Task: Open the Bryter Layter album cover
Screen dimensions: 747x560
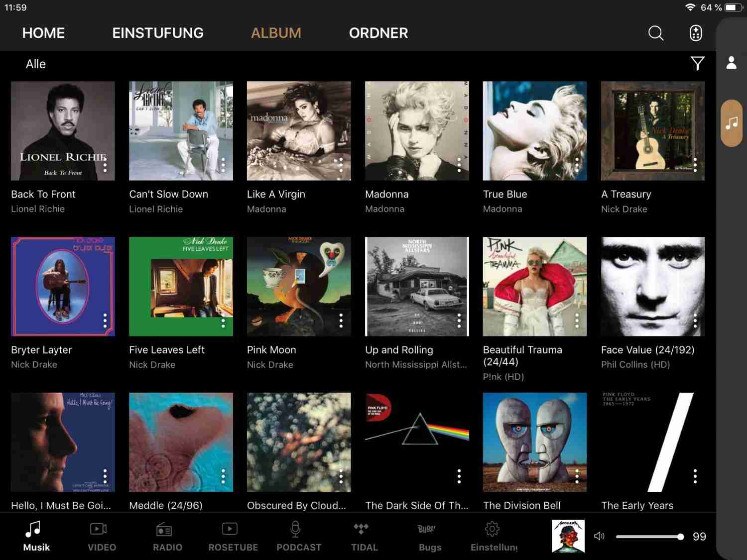Action: point(63,286)
